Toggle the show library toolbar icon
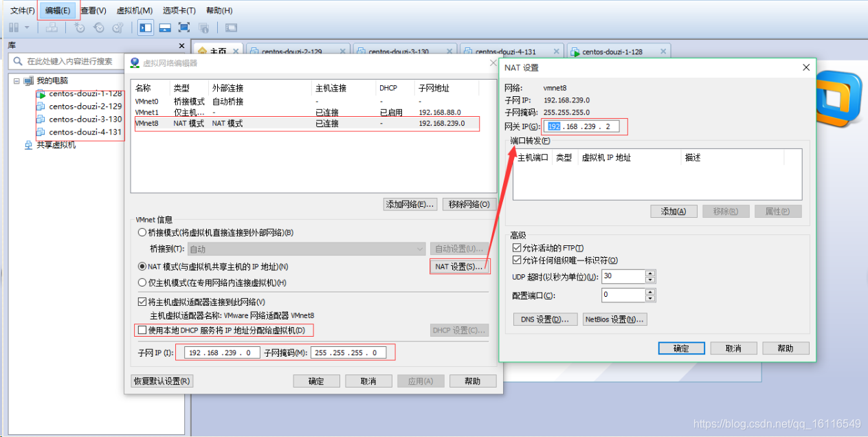868x437 pixels. click(x=146, y=27)
